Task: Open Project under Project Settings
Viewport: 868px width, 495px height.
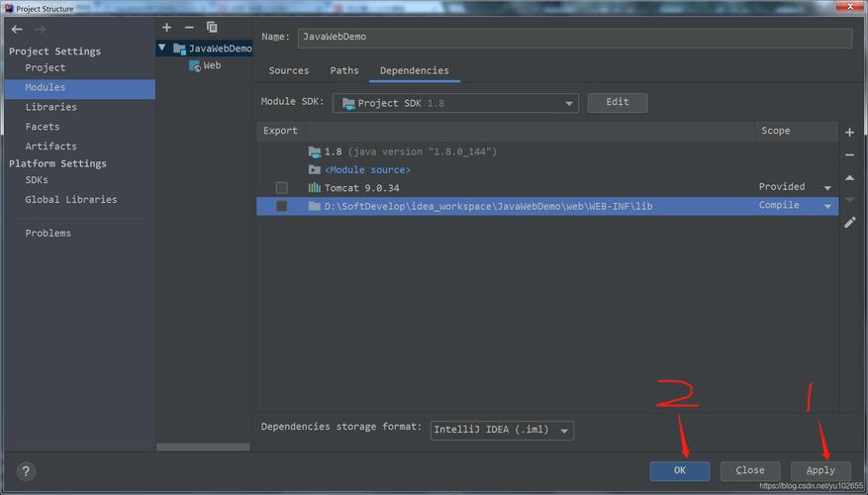Action: pos(46,67)
